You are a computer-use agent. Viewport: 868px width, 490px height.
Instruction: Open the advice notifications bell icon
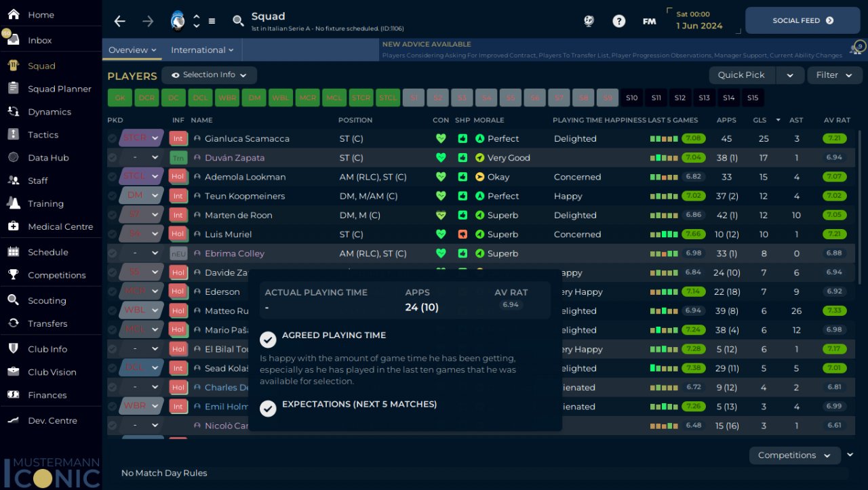pyautogui.click(x=856, y=49)
